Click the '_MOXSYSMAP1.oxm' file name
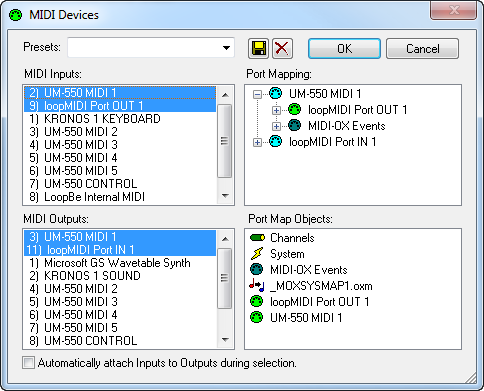This screenshot has width=484, height=391. pos(321,286)
